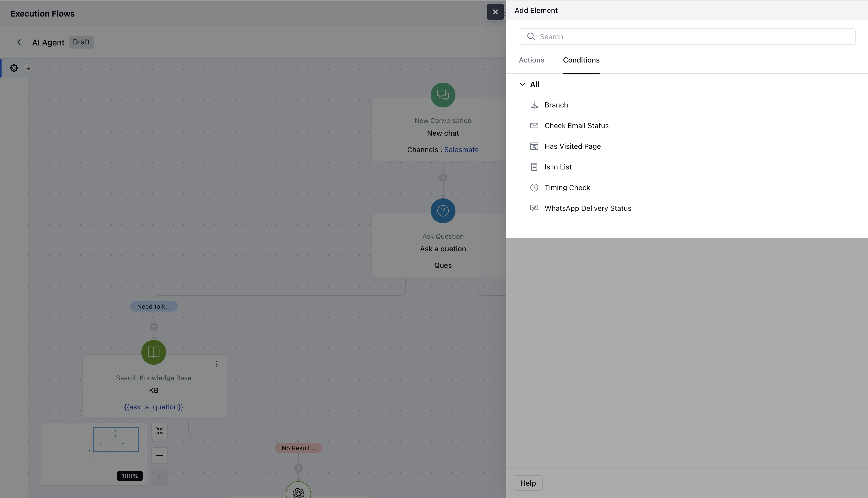
Task: Go back using left chevron
Action: [x=19, y=42]
